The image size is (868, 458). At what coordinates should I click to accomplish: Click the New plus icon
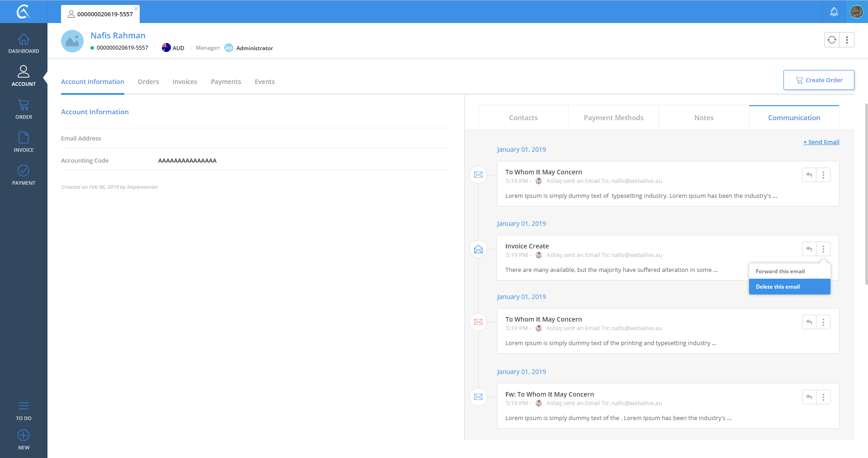click(24, 435)
